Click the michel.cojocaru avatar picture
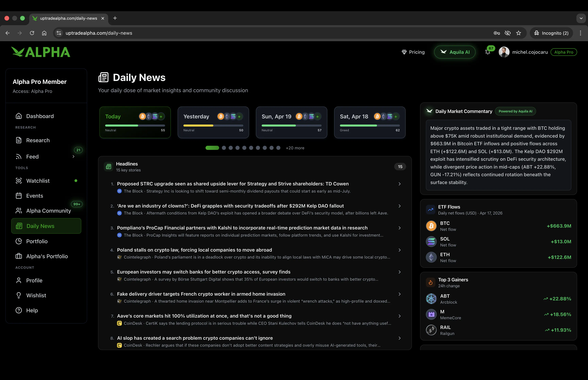The height and width of the screenshot is (380, 588). click(x=504, y=52)
